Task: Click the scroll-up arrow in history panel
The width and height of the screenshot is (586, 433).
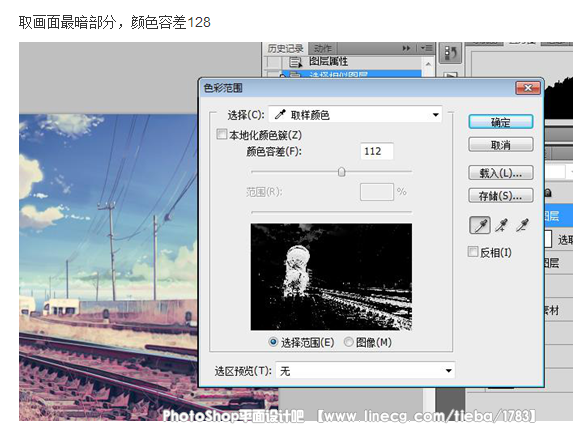Action: (429, 64)
